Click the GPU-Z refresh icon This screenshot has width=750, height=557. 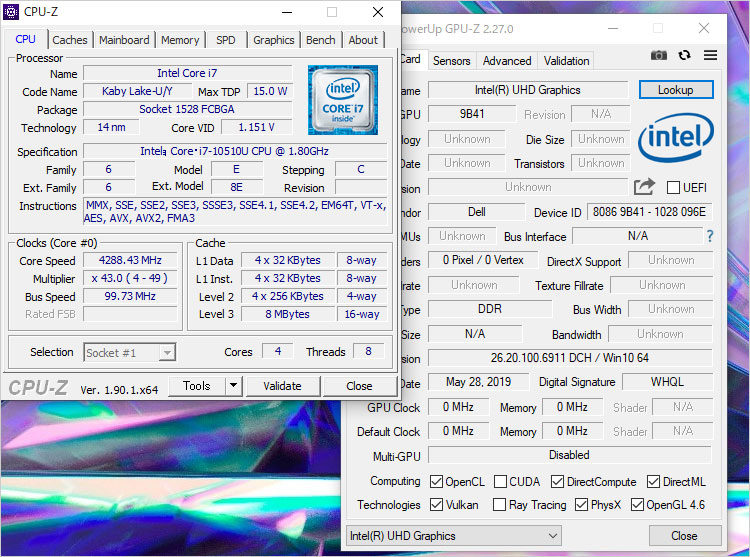pyautogui.click(x=684, y=55)
